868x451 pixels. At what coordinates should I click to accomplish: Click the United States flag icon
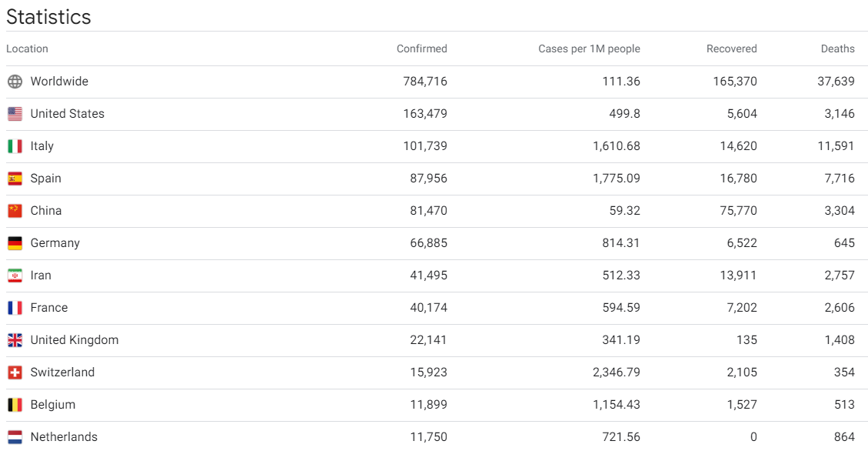[15, 114]
